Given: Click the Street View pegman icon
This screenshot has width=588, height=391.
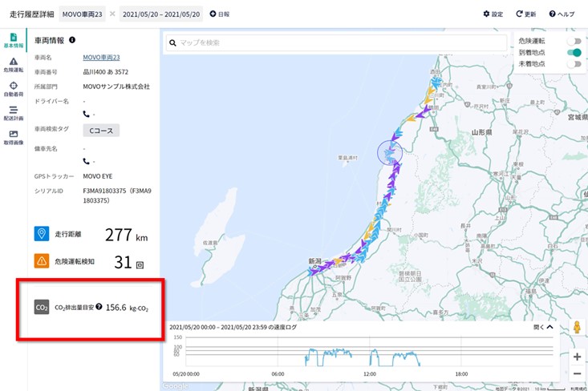Looking at the screenshot, I should pos(576,328).
